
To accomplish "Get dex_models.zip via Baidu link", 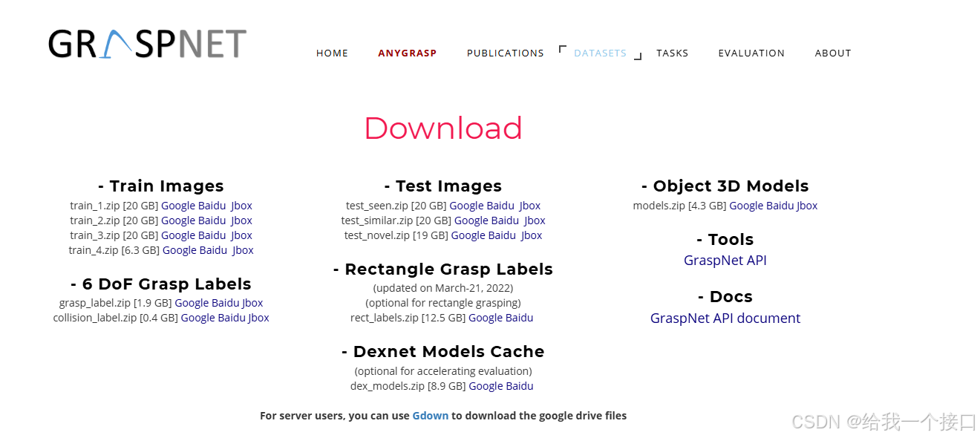I will (520, 386).
